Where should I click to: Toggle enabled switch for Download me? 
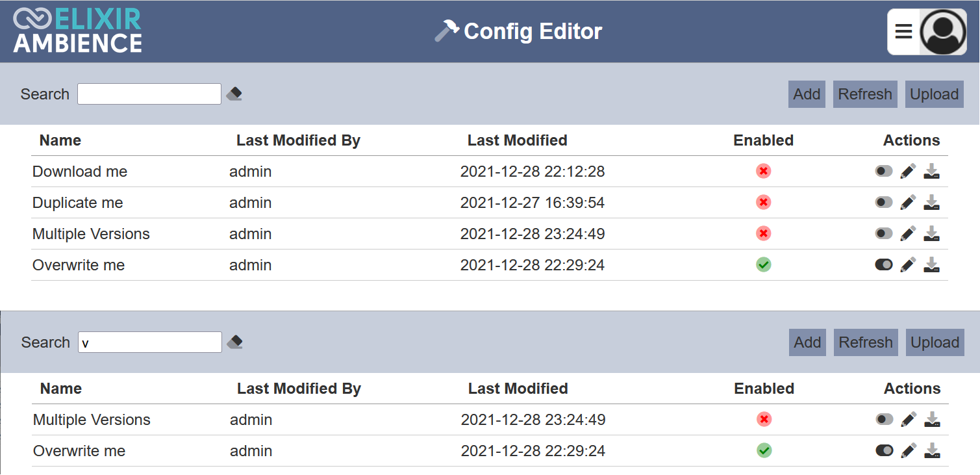[884, 172]
